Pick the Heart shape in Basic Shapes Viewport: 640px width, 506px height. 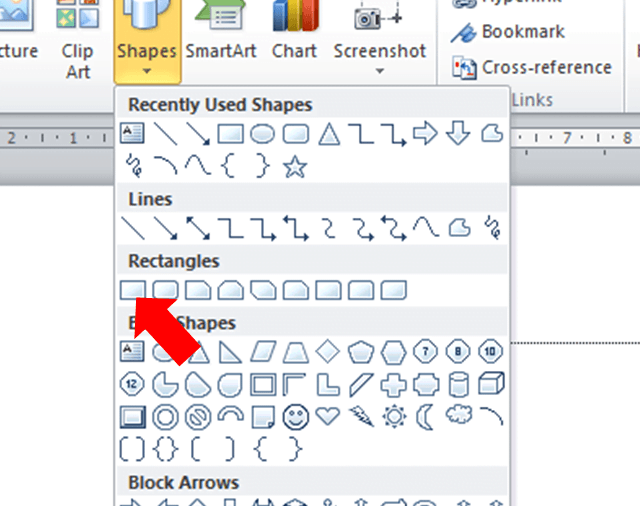[x=326, y=416]
